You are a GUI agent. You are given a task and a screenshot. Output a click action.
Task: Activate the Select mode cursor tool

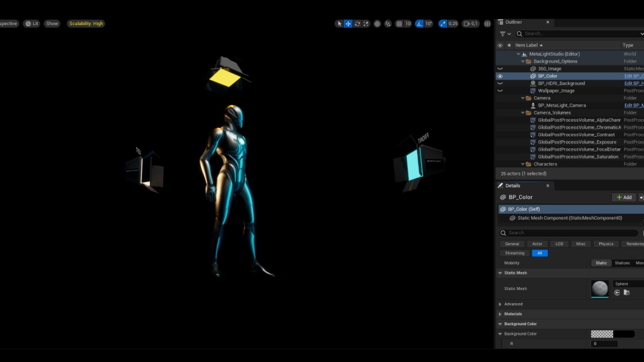pos(339,24)
